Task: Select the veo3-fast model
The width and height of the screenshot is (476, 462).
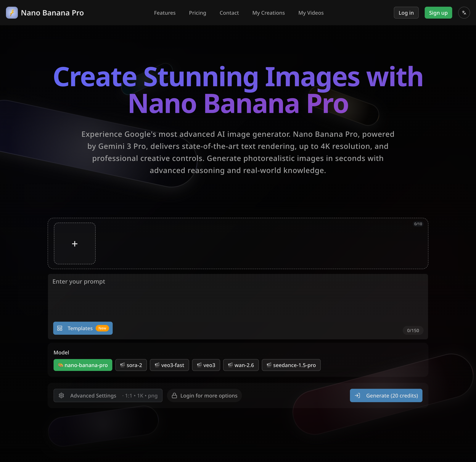Action: pos(169,365)
